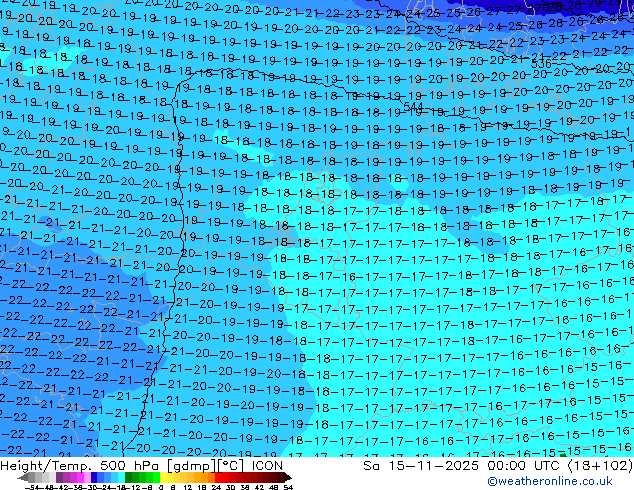
Task: Click the gray left arrow of color scale
Action: [23, 478]
